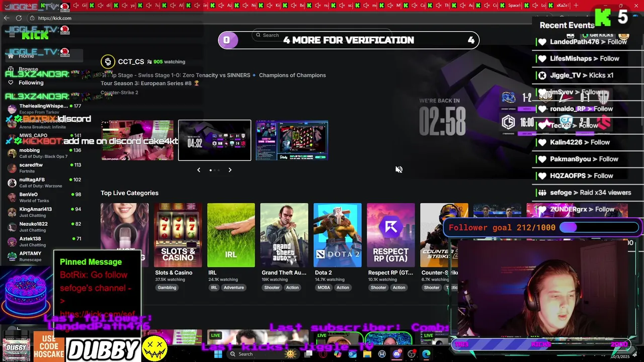
Task: Open scaredftw's avatar in sidebar
Action: click(x=12, y=168)
